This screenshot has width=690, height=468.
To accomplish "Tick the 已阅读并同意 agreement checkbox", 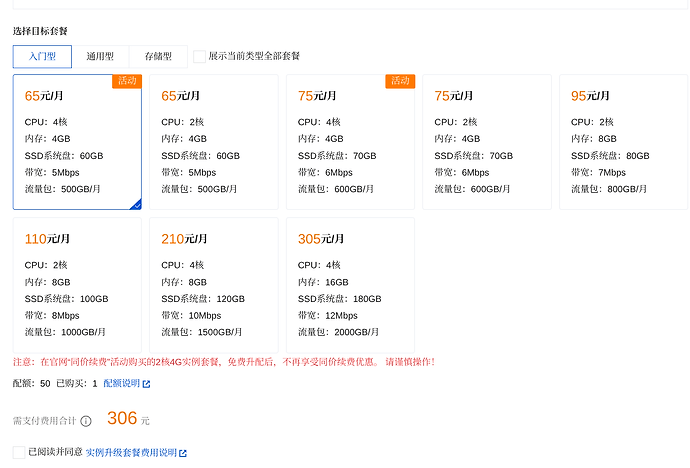I will (x=19, y=452).
